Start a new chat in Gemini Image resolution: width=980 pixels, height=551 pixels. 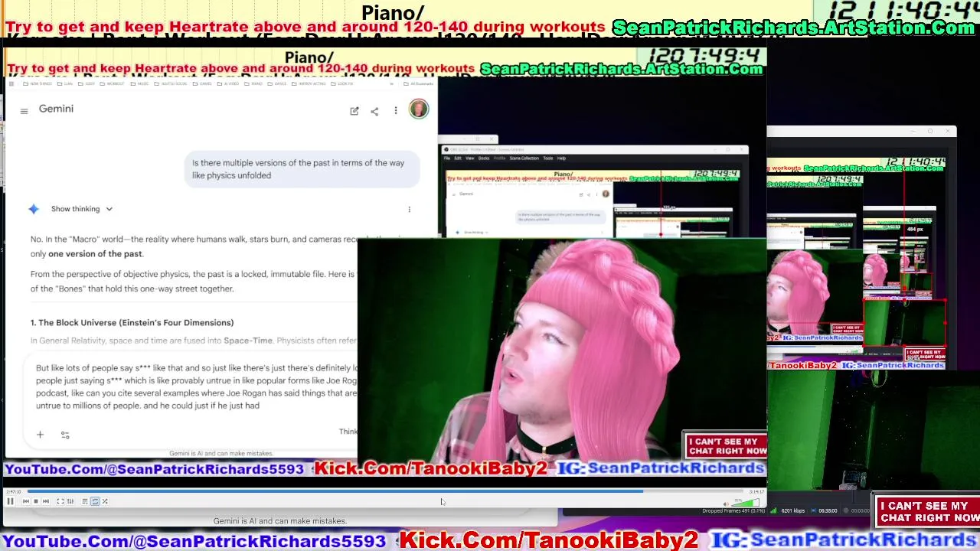pos(354,111)
